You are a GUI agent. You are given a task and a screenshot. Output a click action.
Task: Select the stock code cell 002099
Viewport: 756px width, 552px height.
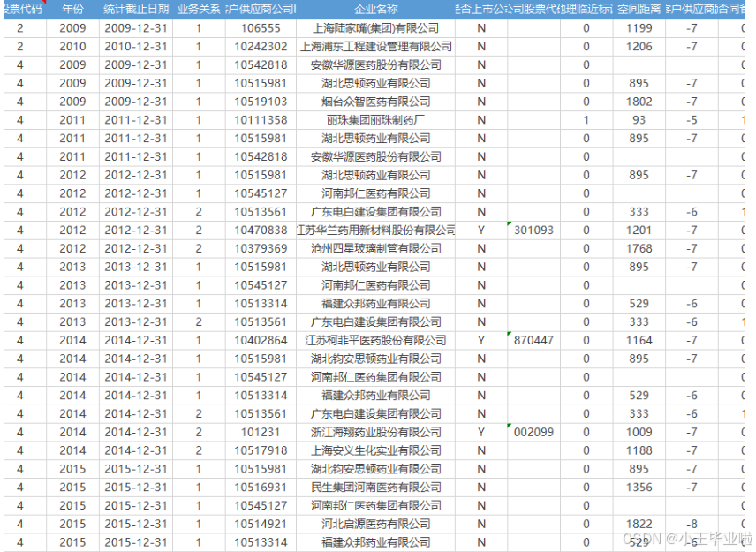[x=533, y=433]
